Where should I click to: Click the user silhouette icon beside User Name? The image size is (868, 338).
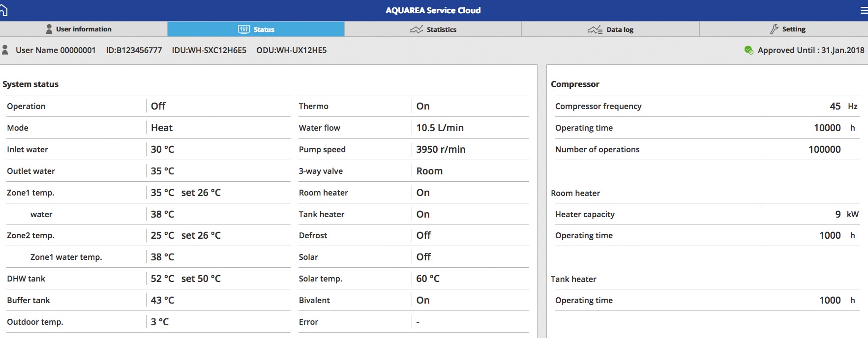pyautogui.click(x=5, y=50)
